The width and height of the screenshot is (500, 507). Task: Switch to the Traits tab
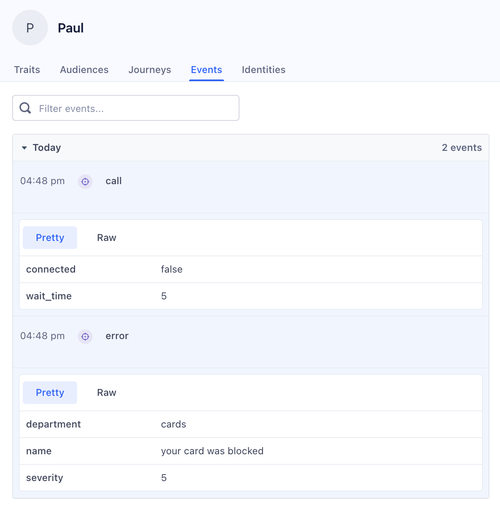click(x=27, y=70)
